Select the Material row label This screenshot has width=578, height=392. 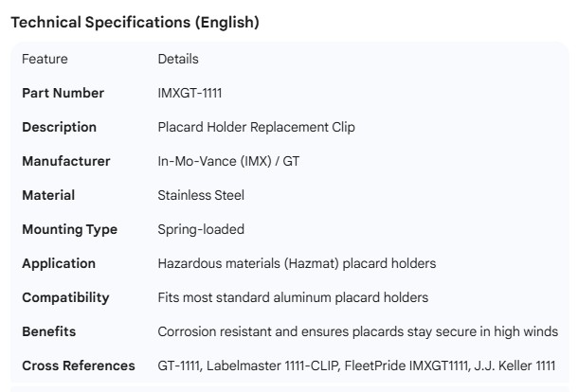pyautogui.click(x=48, y=195)
